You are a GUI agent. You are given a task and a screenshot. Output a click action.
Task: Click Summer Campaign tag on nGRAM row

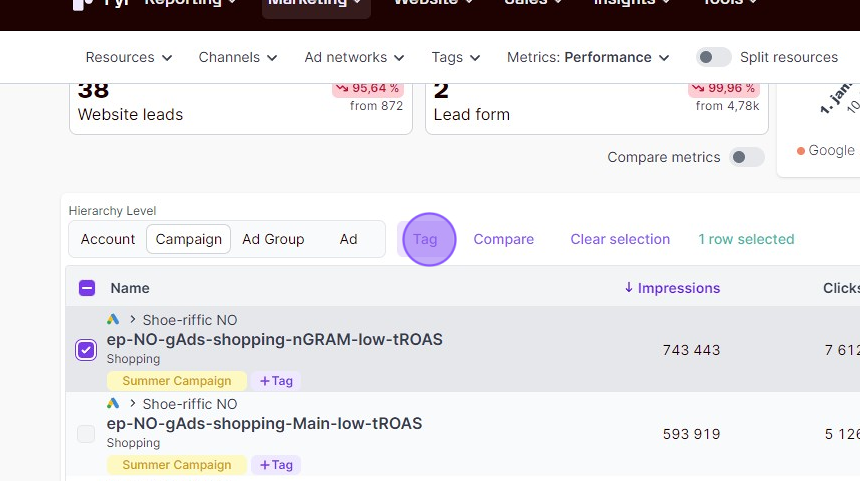point(177,381)
